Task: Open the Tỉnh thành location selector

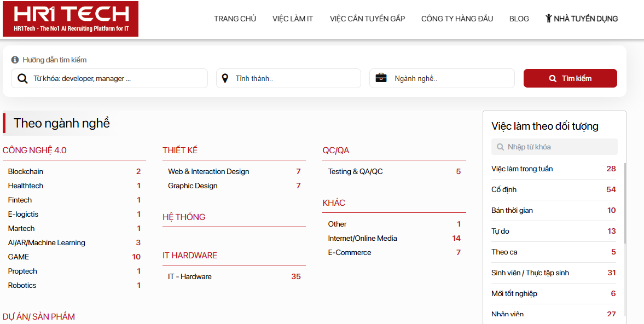Action: pos(288,78)
